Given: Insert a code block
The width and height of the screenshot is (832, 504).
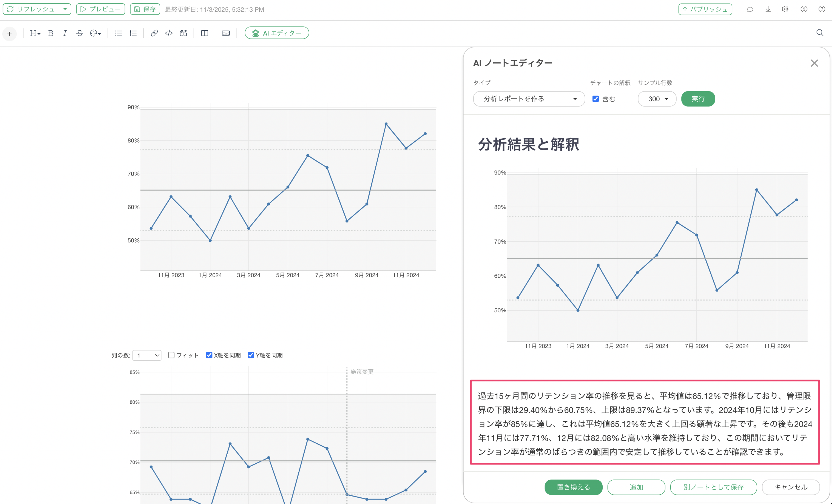Looking at the screenshot, I should tap(169, 33).
